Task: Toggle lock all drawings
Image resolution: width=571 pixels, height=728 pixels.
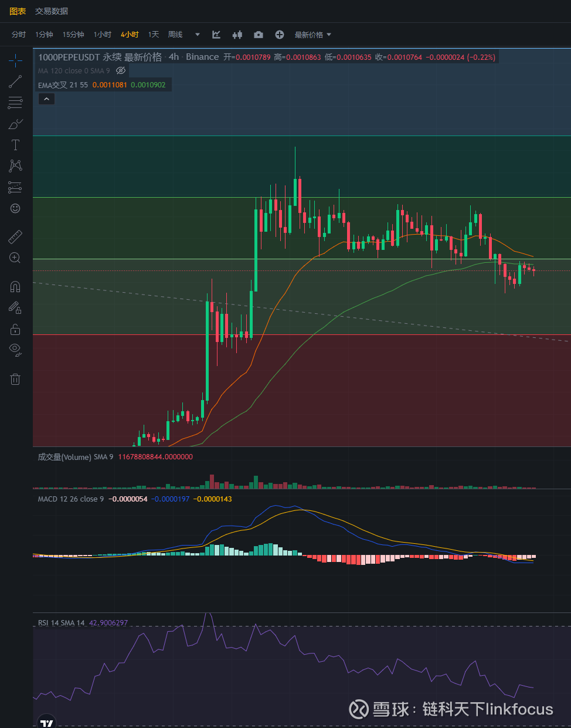Action: coord(15,329)
